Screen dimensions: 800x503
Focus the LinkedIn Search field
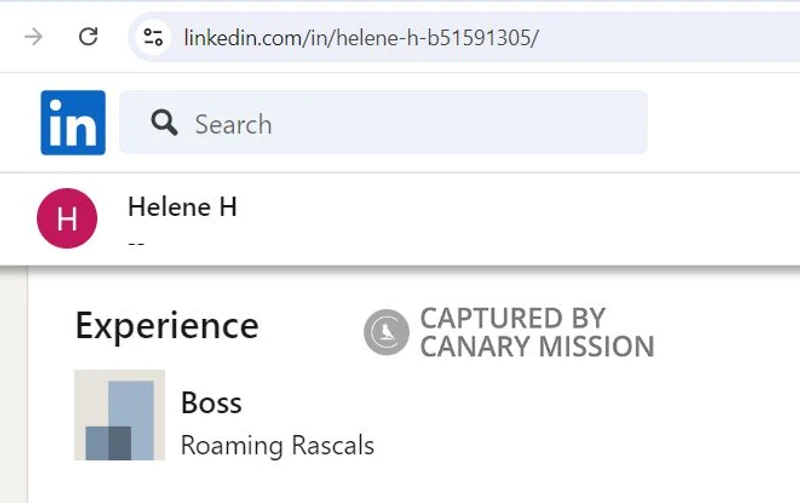(x=383, y=122)
